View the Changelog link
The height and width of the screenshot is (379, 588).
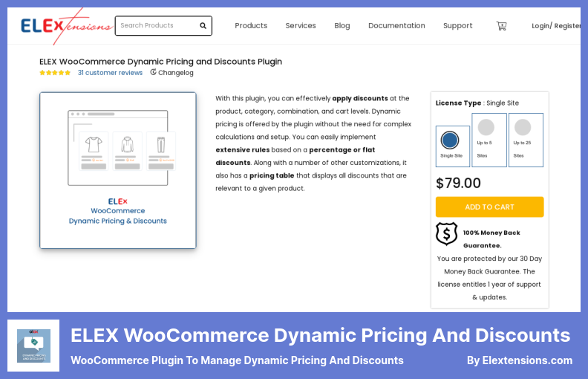click(175, 73)
